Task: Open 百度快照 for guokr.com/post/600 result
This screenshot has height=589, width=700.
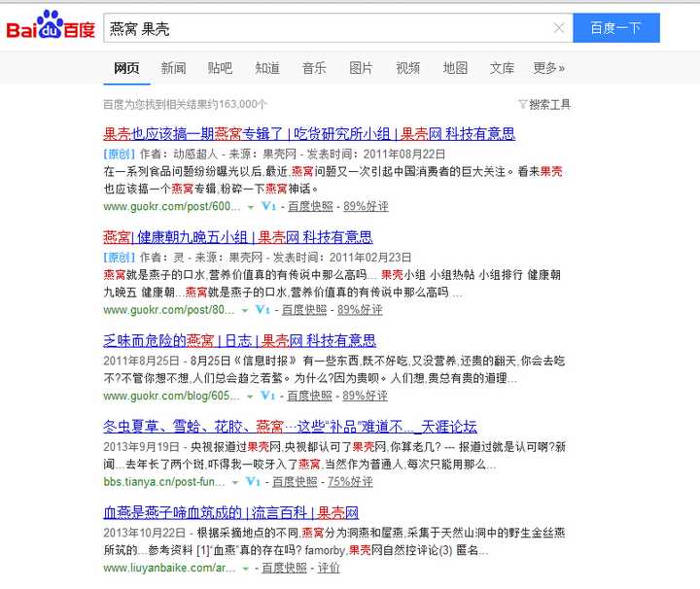Action: [x=310, y=207]
